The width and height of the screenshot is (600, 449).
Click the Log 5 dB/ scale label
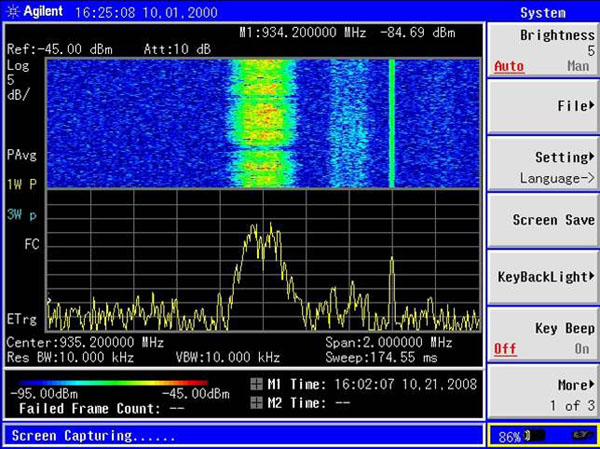coord(18,81)
